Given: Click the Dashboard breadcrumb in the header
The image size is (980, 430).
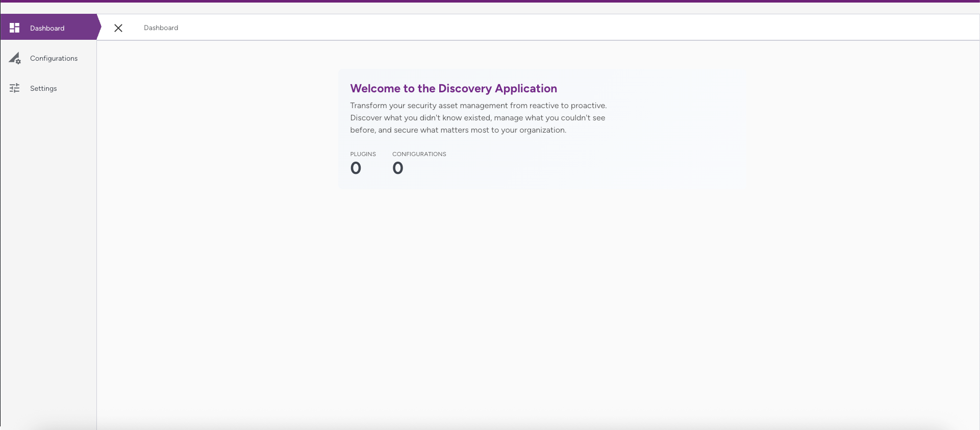Looking at the screenshot, I should click(x=161, y=28).
